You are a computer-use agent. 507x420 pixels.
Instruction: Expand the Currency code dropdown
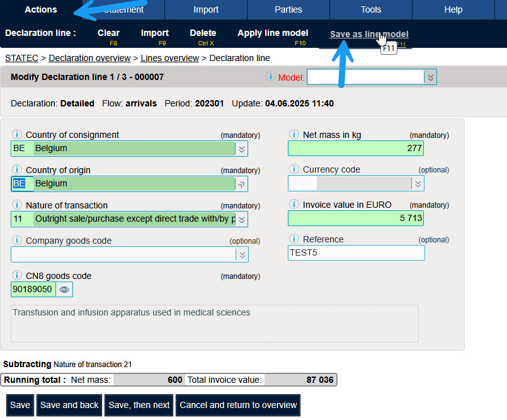click(418, 183)
